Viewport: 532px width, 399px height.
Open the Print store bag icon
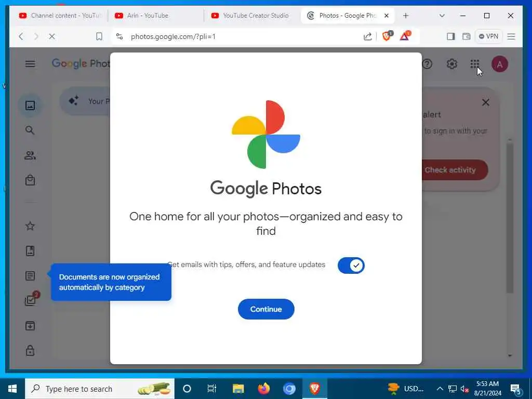pyautogui.click(x=30, y=180)
